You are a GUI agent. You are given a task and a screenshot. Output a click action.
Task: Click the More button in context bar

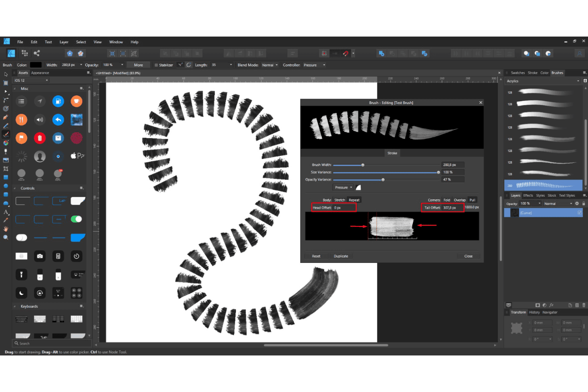tap(138, 65)
